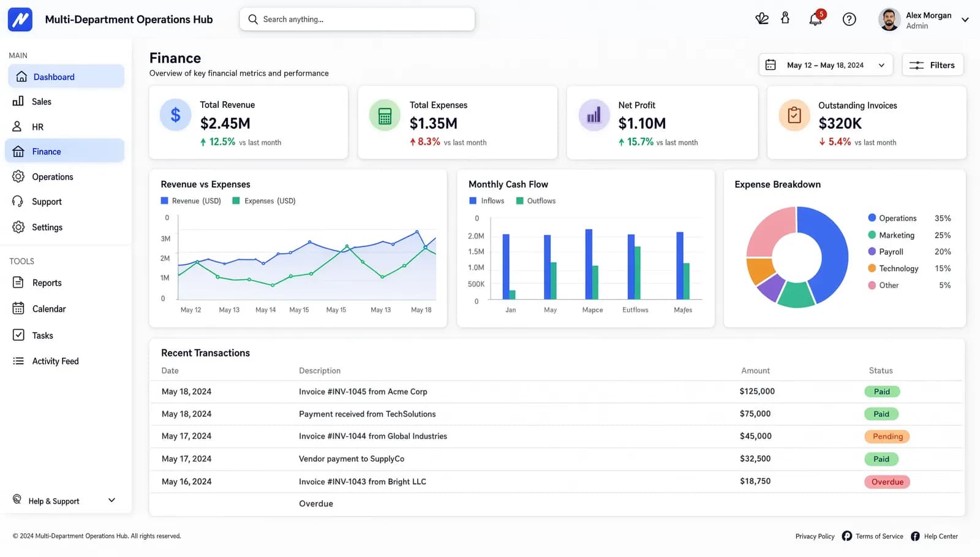
Task: Click the Outstanding Invoices clipboard icon
Action: pyautogui.click(x=794, y=115)
